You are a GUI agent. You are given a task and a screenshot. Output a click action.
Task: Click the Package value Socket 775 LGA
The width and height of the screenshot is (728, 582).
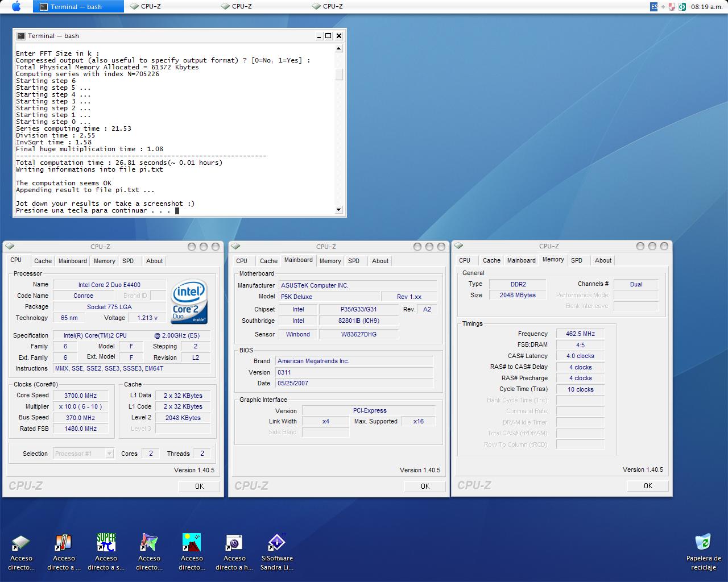(x=109, y=307)
